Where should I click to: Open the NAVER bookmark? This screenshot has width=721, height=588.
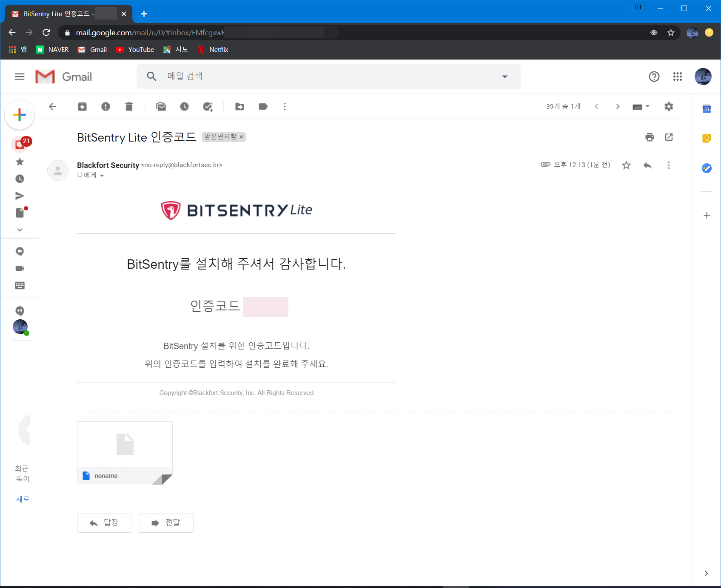point(52,50)
